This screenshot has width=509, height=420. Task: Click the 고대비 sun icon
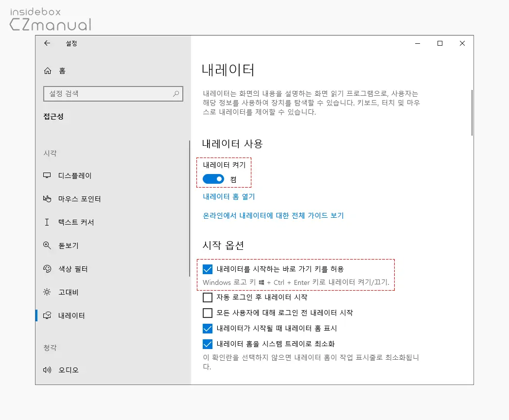[x=47, y=292]
